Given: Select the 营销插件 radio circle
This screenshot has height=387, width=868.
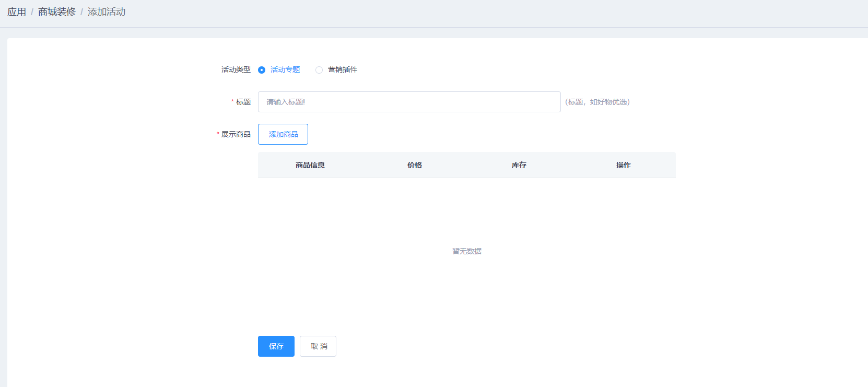Looking at the screenshot, I should [319, 70].
